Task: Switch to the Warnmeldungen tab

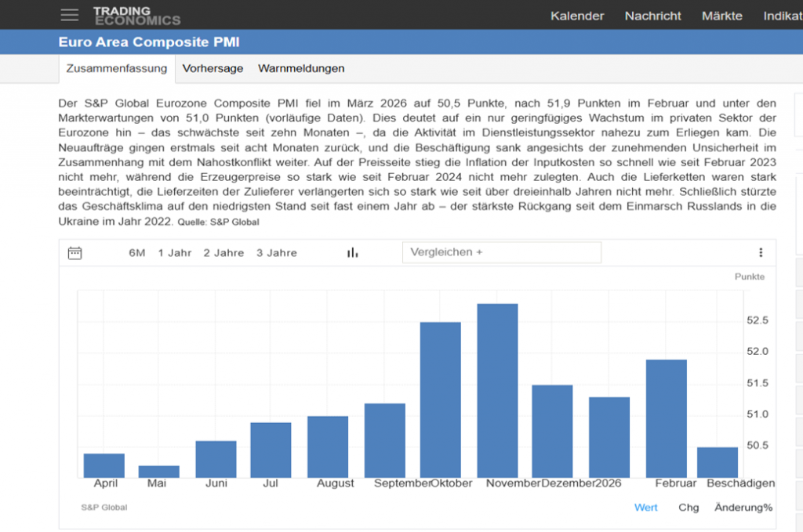Action: point(301,68)
